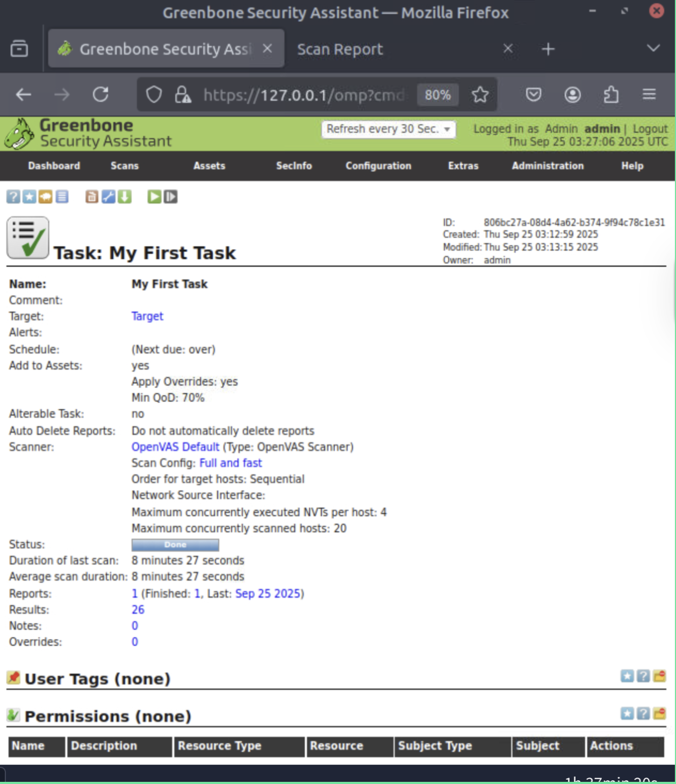The height and width of the screenshot is (784, 676).
Task: Open Firefox hamburger application menu
Action: (649, 95)
